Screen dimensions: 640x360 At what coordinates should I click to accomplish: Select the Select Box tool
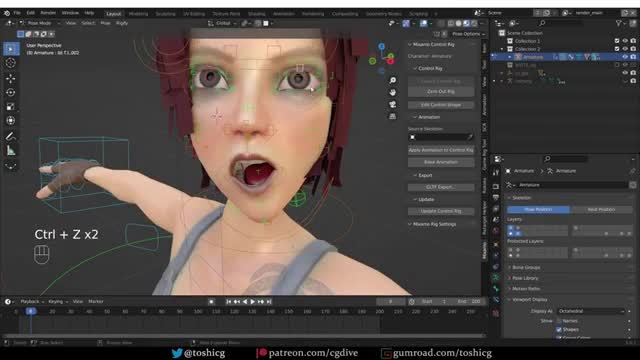(x=11, y=49)
